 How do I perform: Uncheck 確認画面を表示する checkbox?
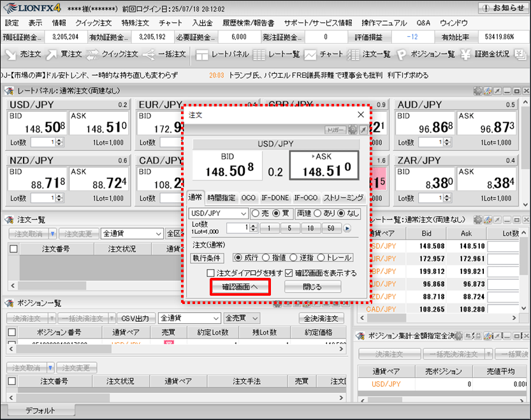pyautogui.click(x=289, y=273)
